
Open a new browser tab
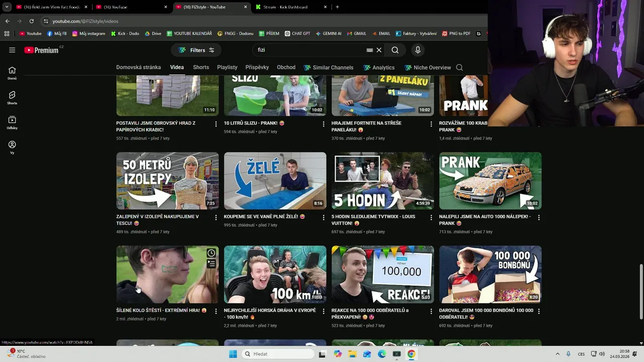[x=337, y=7]
